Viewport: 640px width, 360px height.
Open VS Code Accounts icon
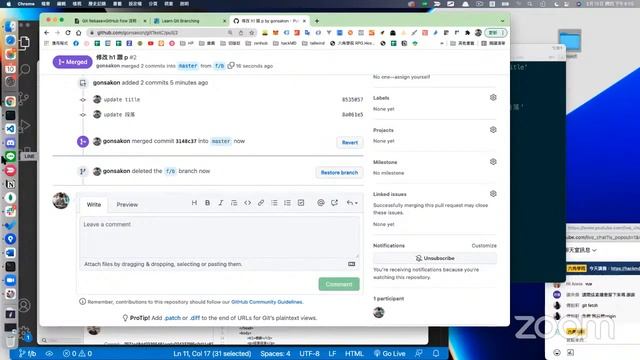[x=24, y=305]
